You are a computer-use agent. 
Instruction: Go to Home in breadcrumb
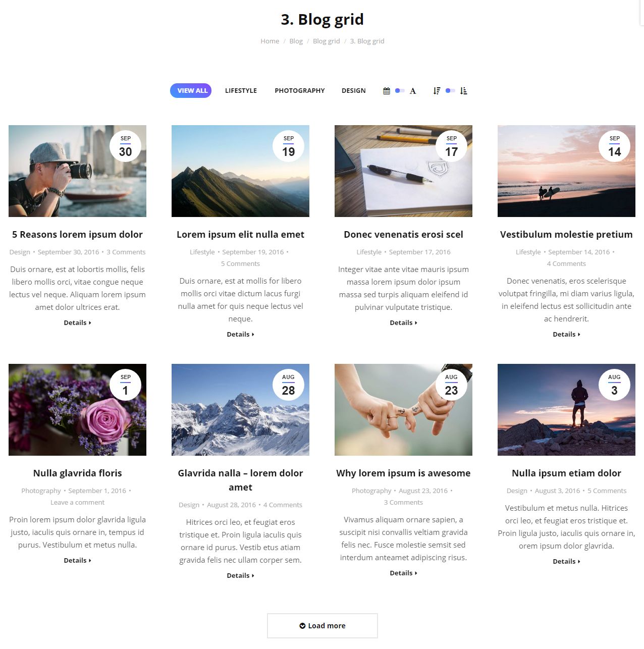point(270,41)
